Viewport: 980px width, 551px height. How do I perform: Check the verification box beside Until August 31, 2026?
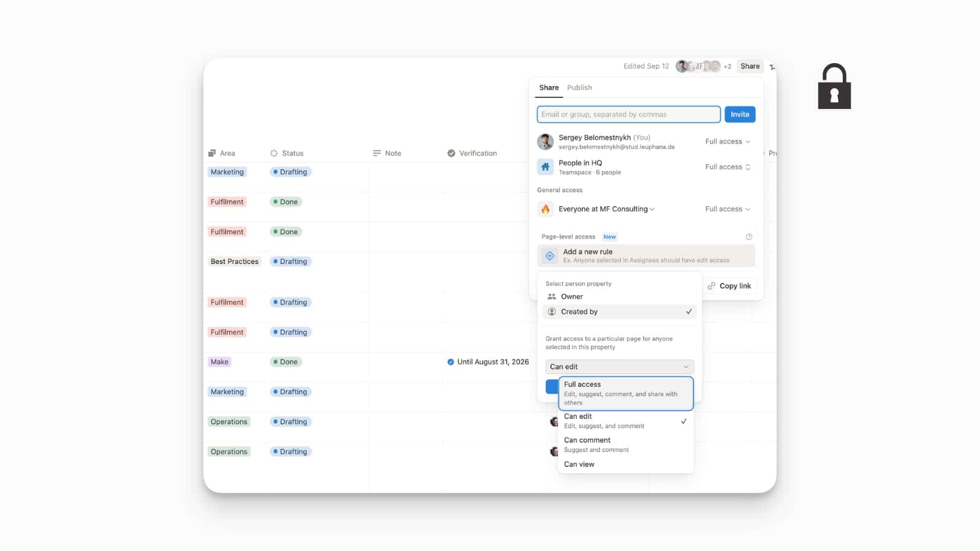point(451,361)
